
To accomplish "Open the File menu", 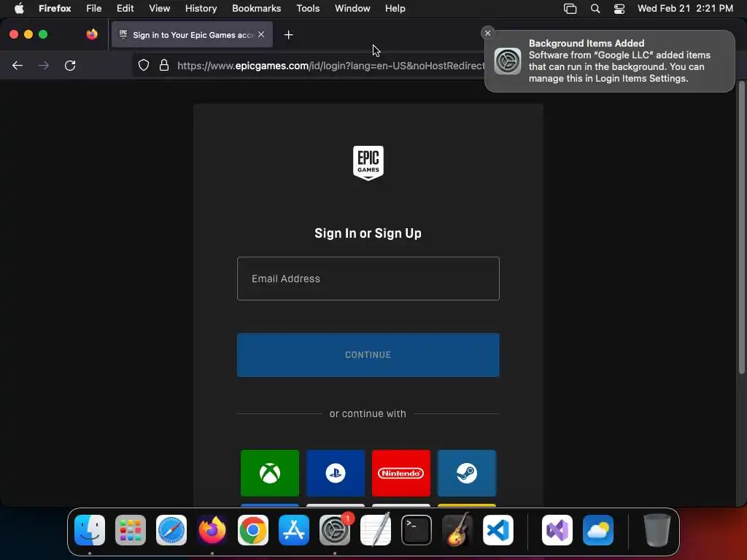I will (x=94, y=8).
